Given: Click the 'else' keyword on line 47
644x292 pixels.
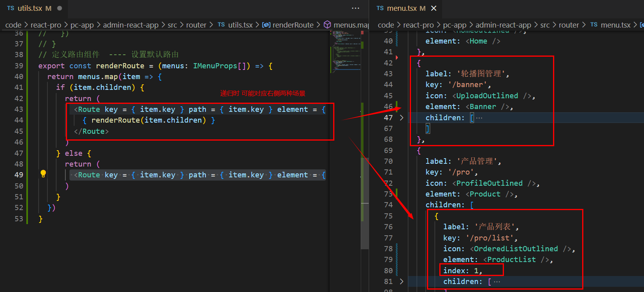Looking at the screenshot, I should coord(73,153).
